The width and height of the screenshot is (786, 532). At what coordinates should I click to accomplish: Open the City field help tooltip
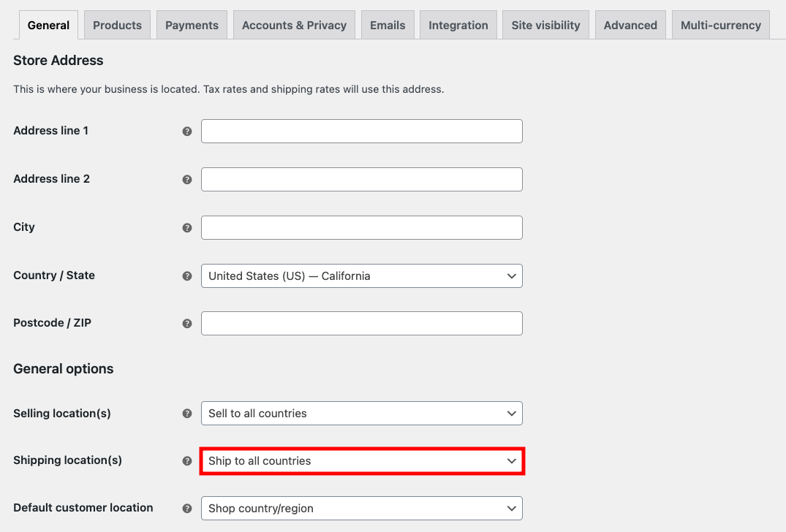point(187,227)
